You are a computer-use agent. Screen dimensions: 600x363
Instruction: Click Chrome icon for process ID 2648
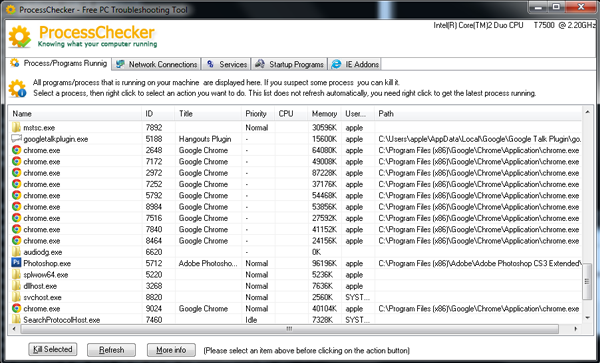(16, 150)
